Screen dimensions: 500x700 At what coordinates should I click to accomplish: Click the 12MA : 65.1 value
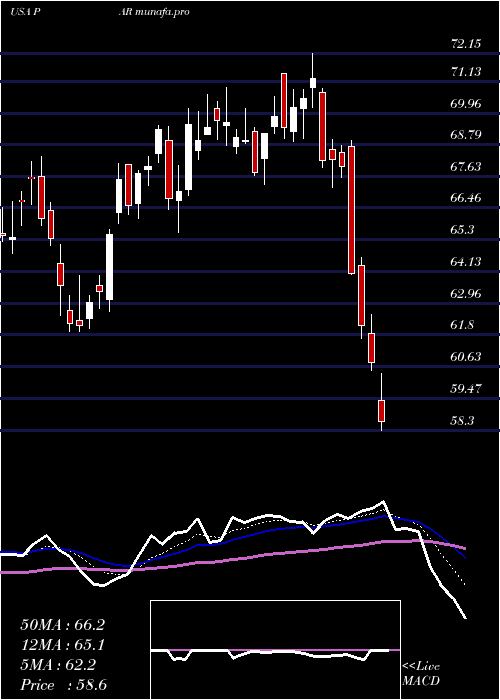[62, 645]
